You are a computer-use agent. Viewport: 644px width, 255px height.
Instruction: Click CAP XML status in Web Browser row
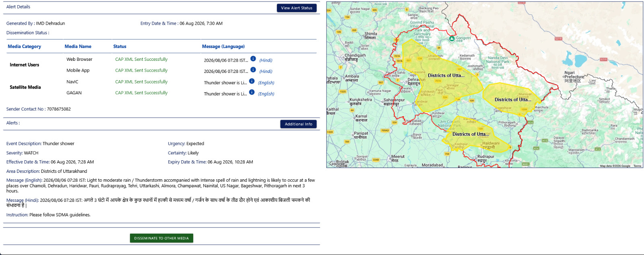tap(141, 59)
